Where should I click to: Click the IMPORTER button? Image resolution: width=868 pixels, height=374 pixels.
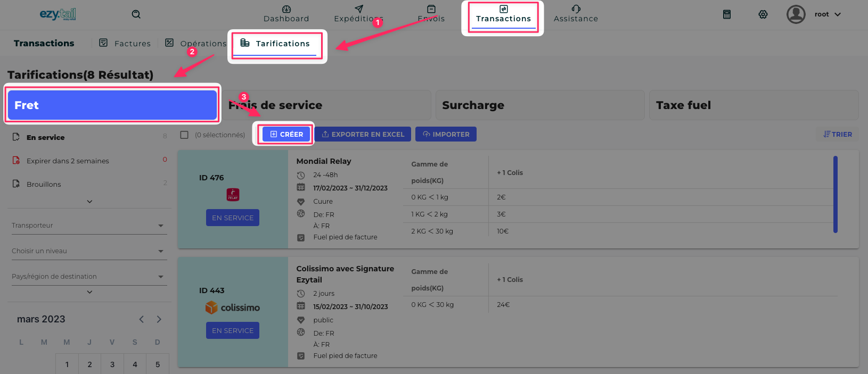coord(446,134)
